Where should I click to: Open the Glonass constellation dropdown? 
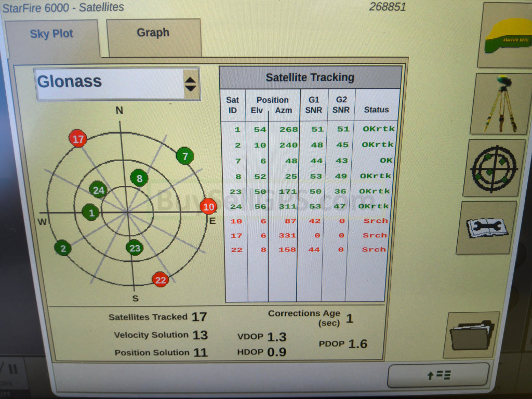click(x=110, y=83)
